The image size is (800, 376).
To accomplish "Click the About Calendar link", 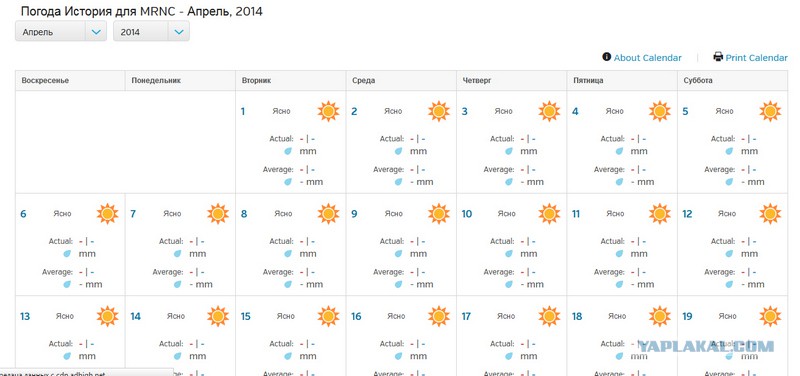I will 647,58.
